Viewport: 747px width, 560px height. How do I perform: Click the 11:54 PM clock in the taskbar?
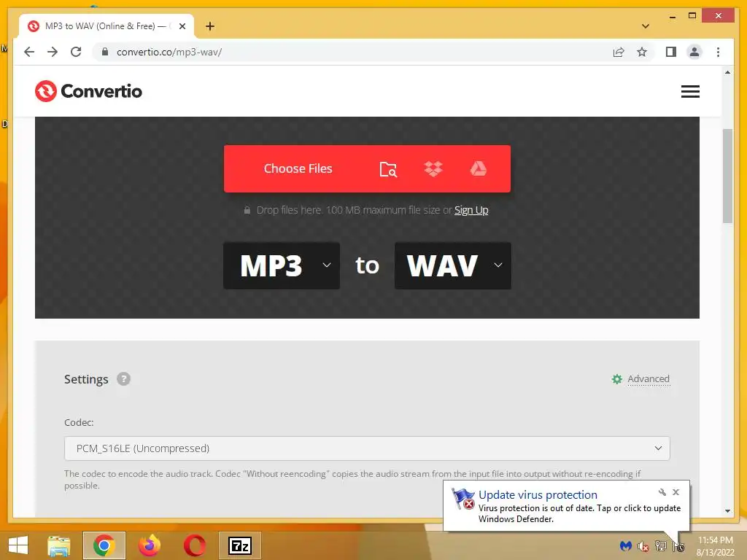[x=715, y=540]
